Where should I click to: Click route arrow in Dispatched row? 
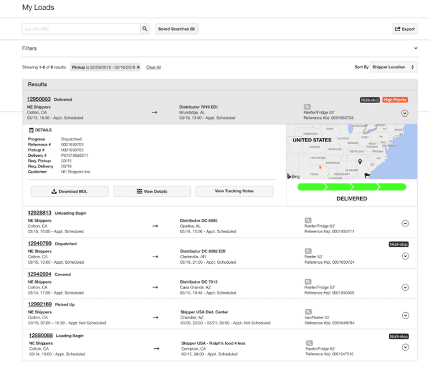click(x=155, y=257)
